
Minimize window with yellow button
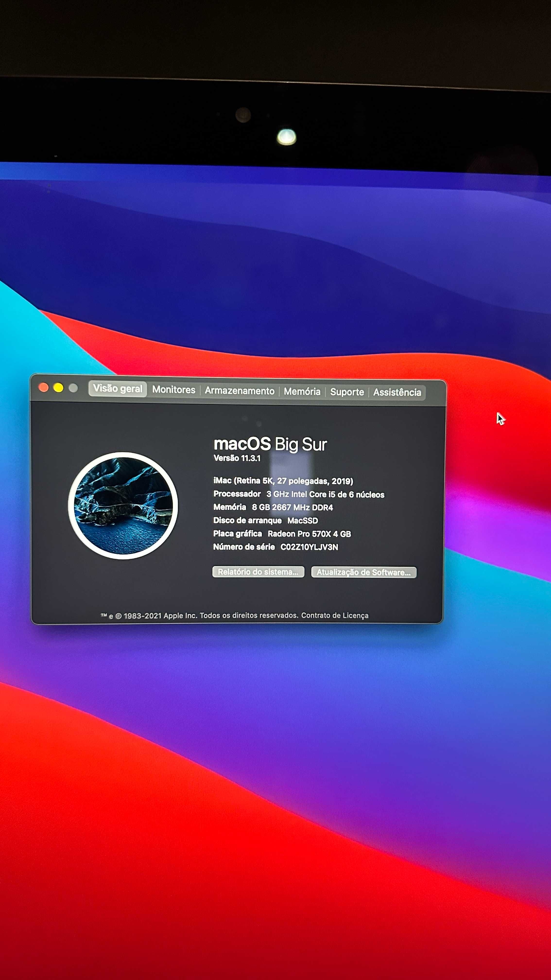[58, 388]
